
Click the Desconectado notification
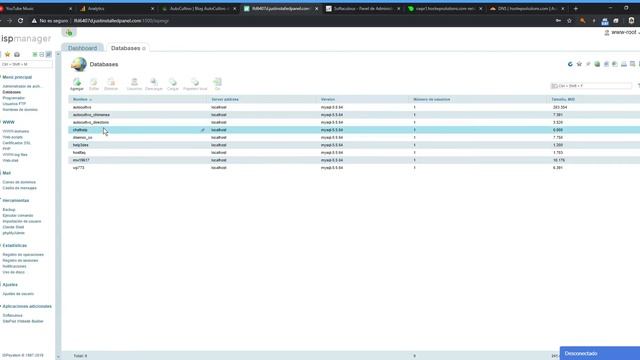[600, 353]
